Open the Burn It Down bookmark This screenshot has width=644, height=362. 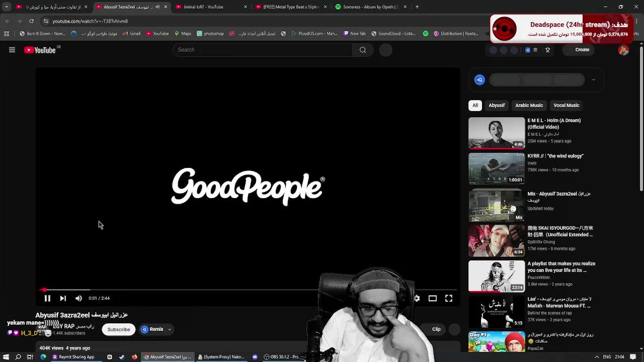click(x=43, y=34)
